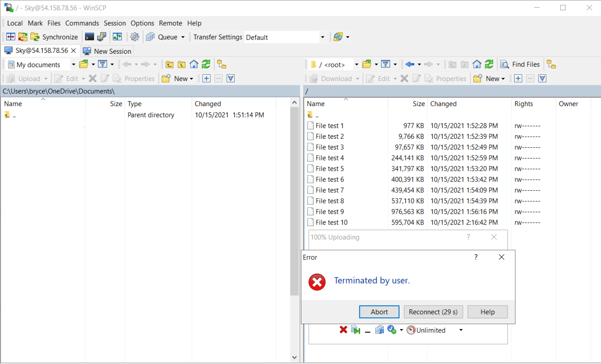Image resolution: width=601 pixels, height=364 pixels.
Task: Toggle the Queue panel
Action: pos(162,37)
